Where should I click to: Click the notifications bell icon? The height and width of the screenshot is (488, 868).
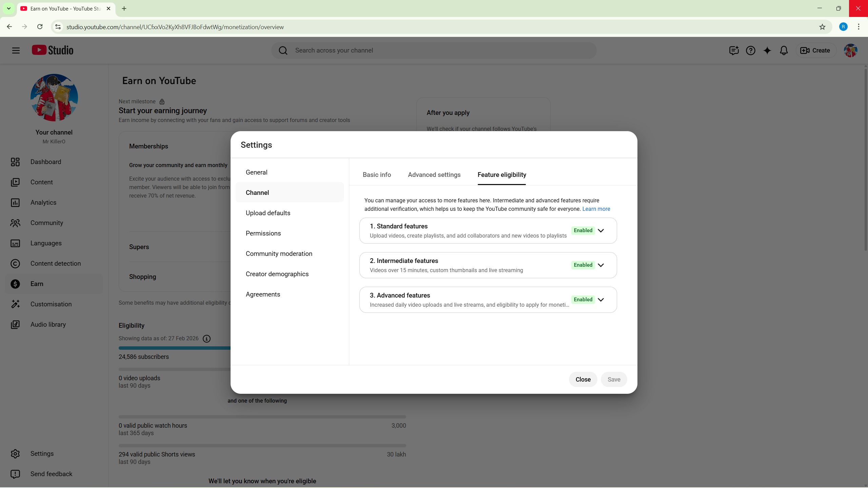tap(784, 50)
